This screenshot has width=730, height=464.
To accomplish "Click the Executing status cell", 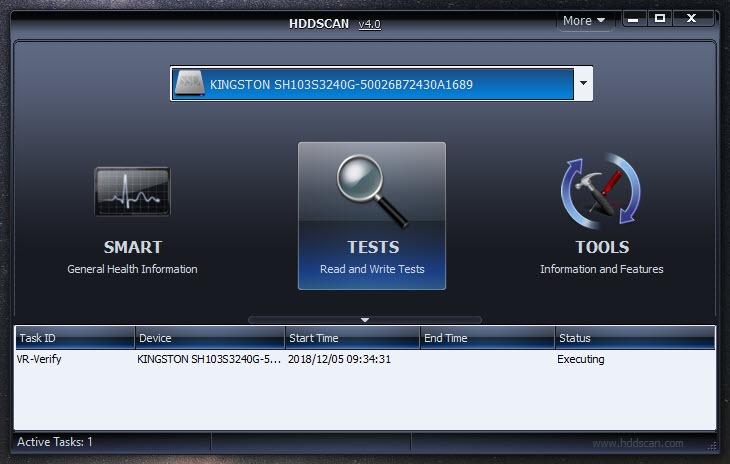I will 581,359.
